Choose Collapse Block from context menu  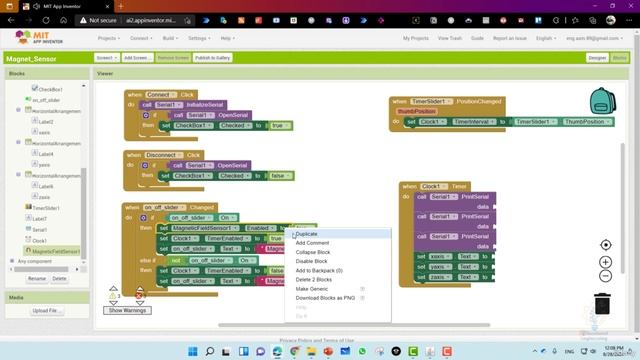point(338,252)
